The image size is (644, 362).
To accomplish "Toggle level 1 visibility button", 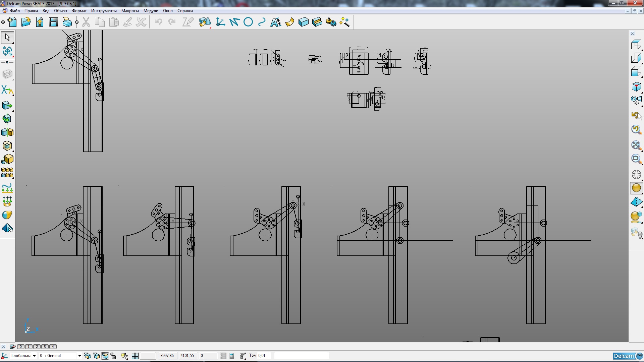I will coord(29,347).
